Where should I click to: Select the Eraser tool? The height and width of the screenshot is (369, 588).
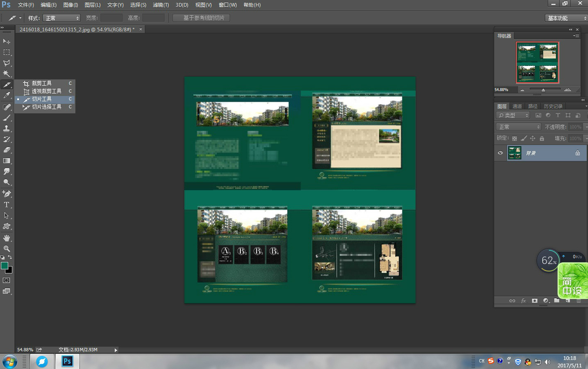click(7, 150)
